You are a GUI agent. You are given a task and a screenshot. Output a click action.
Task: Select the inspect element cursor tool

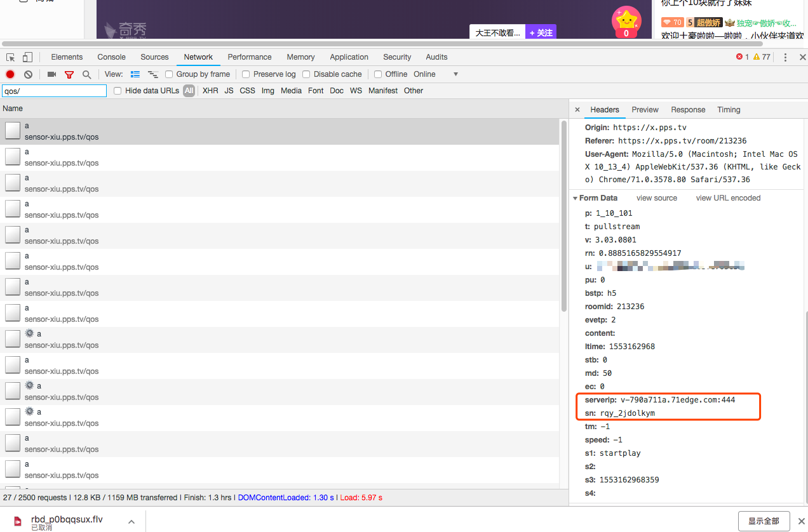pos(10,57)
